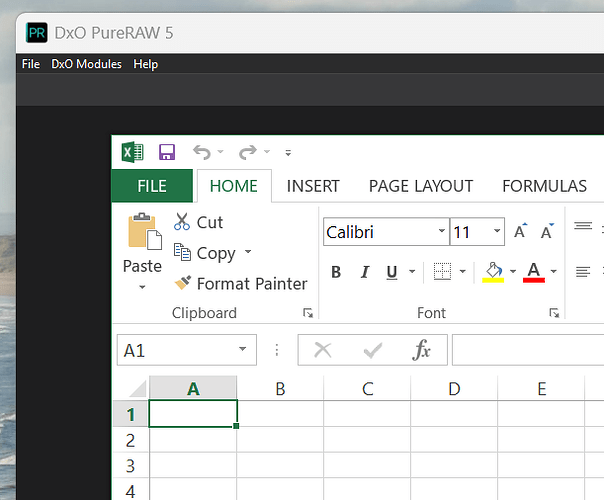Save the workbook with the floppy disk icon
Image resolution: width=604 pixels, height=500 pixels.
click(167, 152)
